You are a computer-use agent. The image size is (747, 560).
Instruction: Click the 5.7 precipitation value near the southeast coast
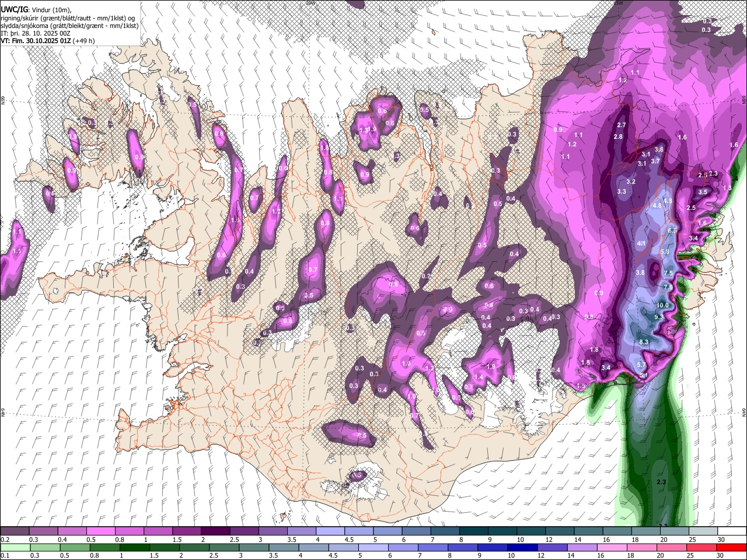pyautogui.click(x=641, y=365)
